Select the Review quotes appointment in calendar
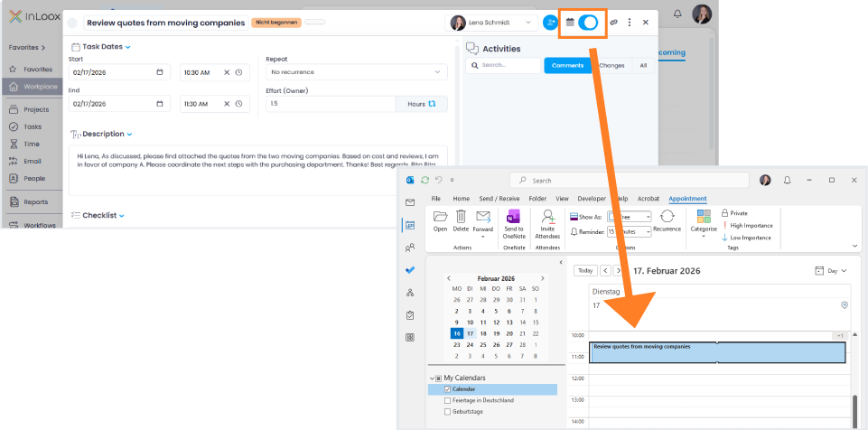Image resolution: width=868 pixels, height=430 pixels. [x=717, y=352]
